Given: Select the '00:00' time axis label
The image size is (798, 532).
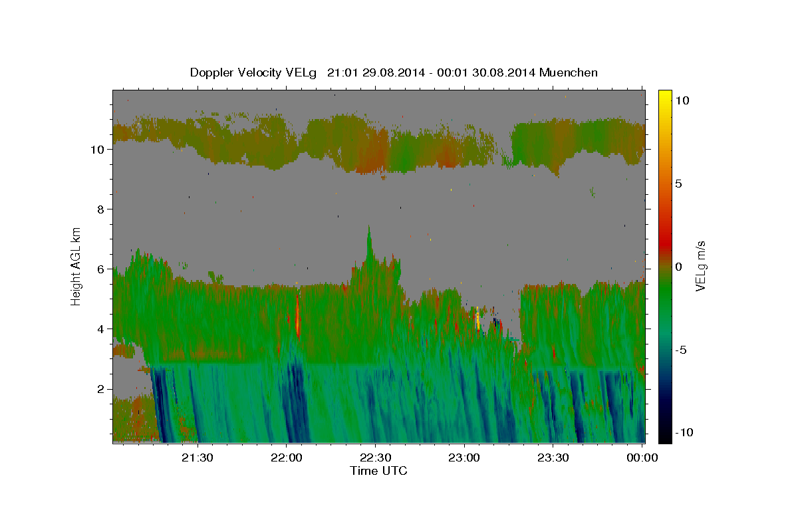Looking at the screenshot, I should 642,458.
